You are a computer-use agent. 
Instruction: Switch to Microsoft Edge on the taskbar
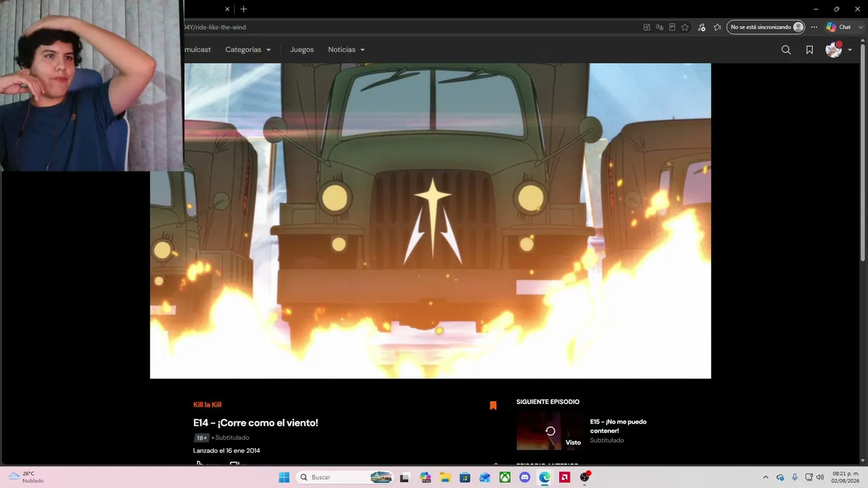(x=545, y=477)
